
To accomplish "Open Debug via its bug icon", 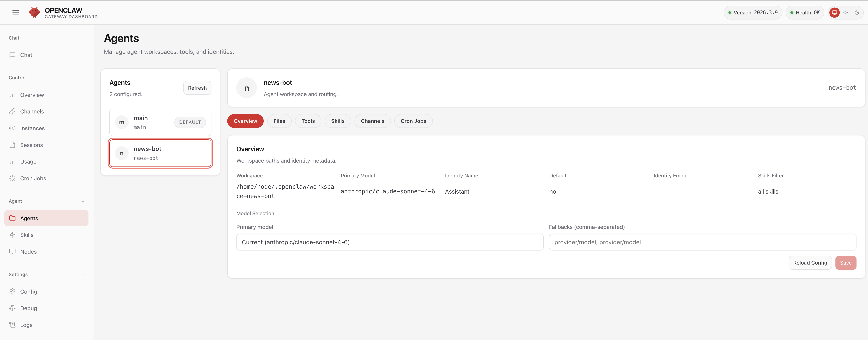I will [x=12, y=308].
